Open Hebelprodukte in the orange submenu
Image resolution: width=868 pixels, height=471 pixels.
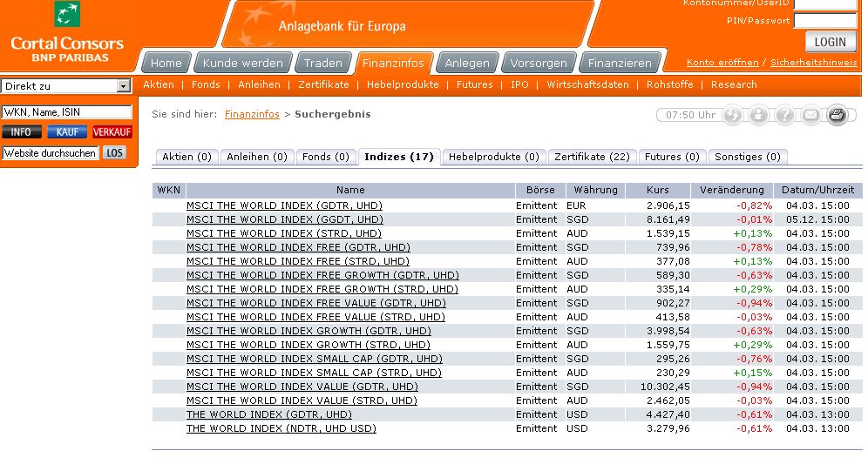[403, 84]
